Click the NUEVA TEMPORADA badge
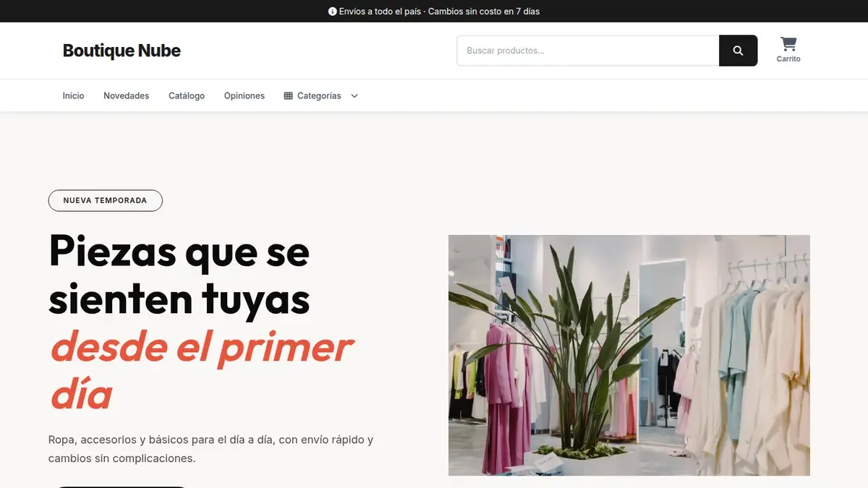The image size is (868, 488). coord(106,200)
